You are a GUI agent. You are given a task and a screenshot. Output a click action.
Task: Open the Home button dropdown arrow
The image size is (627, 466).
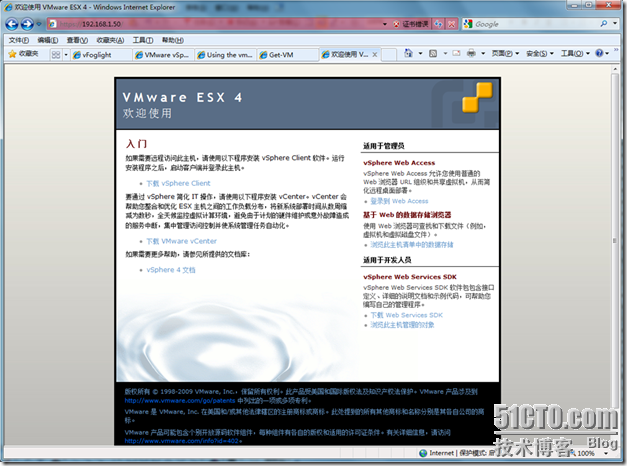420,53
